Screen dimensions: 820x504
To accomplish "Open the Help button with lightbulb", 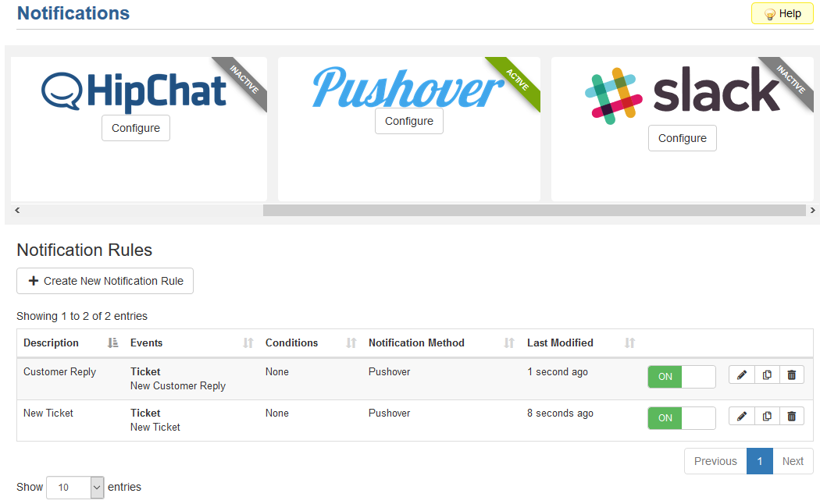I will tap(782, 14).
